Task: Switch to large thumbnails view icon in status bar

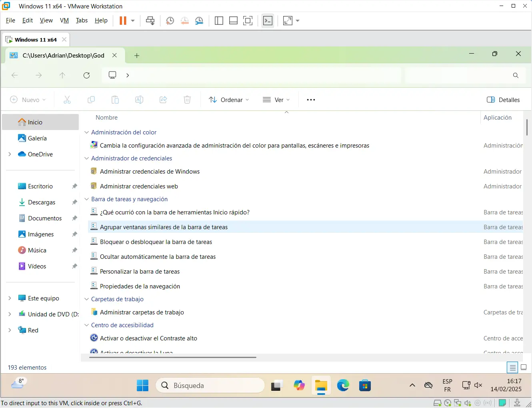Action: [x=524, y=367]
